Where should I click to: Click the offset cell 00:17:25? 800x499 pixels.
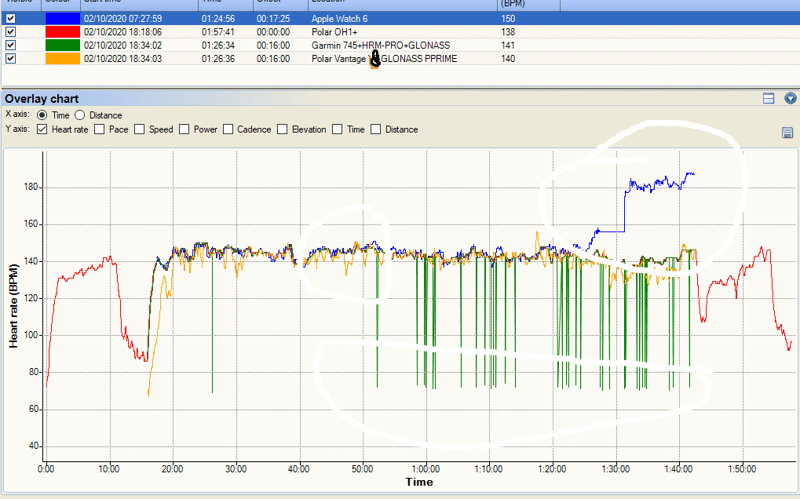pyautogui.click(x=273, y=18)
